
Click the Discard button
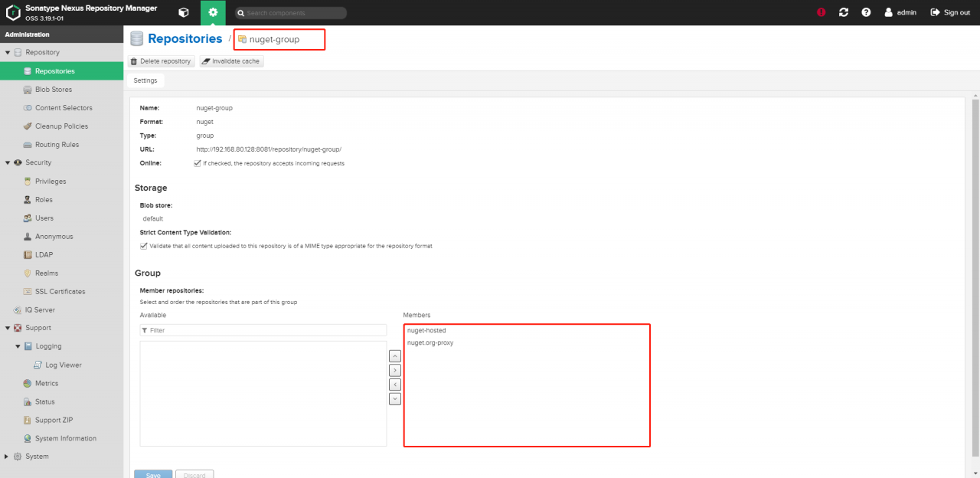point(194,475)
